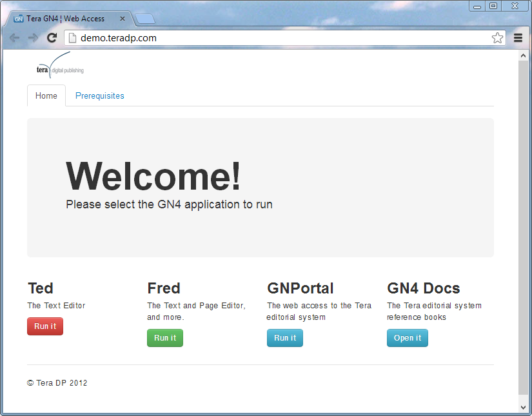This screenshot has height=416, width=532.
Task: Click the '© Tera DP 2012' footer text
Action: pos(57,383)
